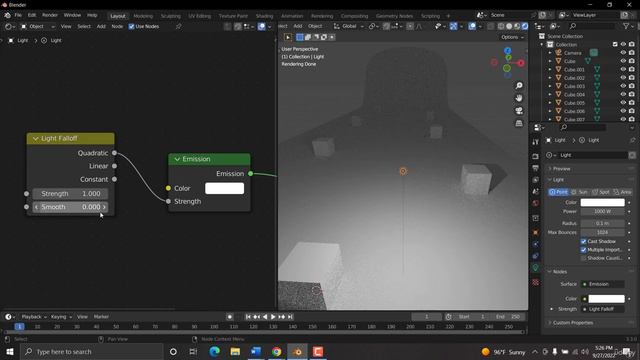Image resolution: width=640 pixels, height=360 pixels.
Task: Collapse the Nodes panel in properties
Action: point(559,272)
